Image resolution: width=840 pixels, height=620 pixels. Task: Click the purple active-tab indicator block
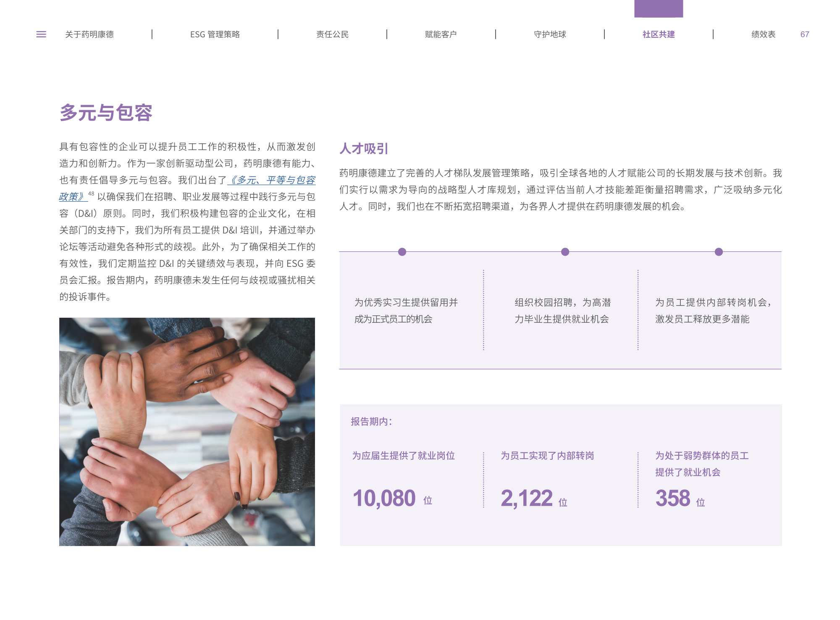658,8
